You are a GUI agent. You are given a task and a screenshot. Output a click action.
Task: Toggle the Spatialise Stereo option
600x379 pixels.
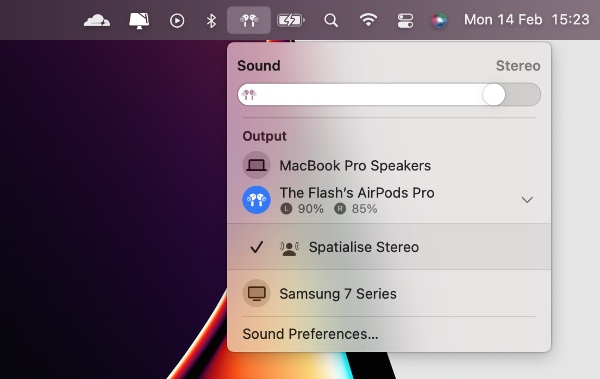(389, 247)
